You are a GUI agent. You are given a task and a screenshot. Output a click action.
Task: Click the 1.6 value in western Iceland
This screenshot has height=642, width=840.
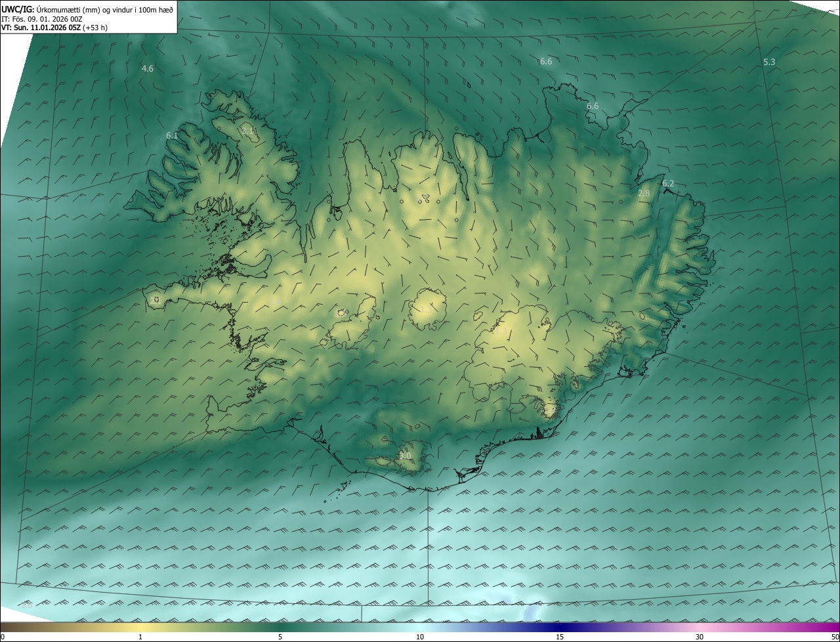[275, 301]
